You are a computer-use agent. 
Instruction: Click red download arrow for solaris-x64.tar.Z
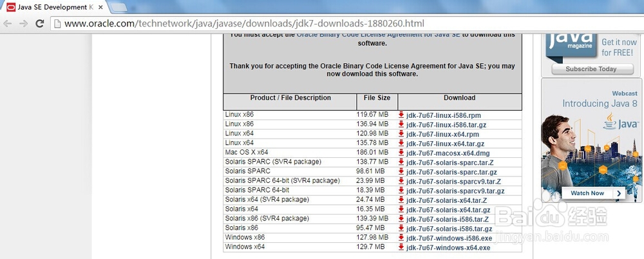pos(401,200)
